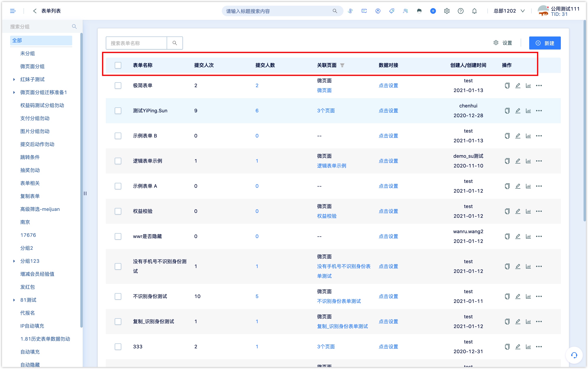Viewport: 588px width, 369px height.
Task: Focus the top title search field
Action: click(x=278, y=11)
